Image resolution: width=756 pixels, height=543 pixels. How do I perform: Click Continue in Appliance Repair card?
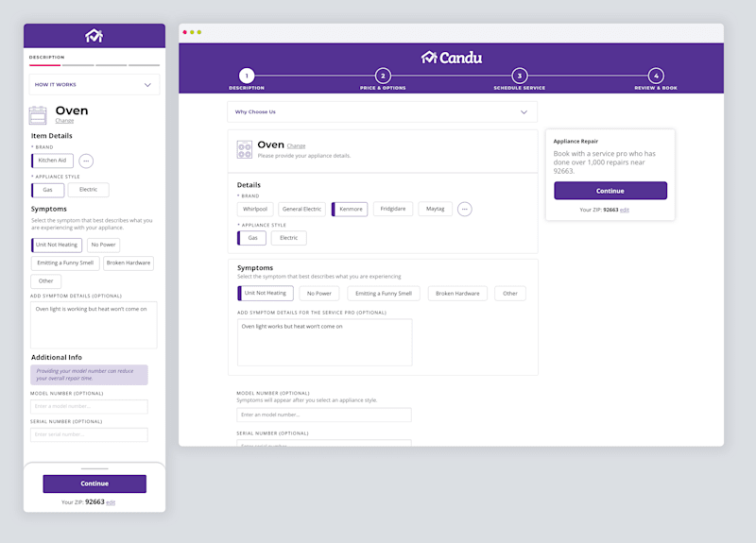tap(610, 191)
